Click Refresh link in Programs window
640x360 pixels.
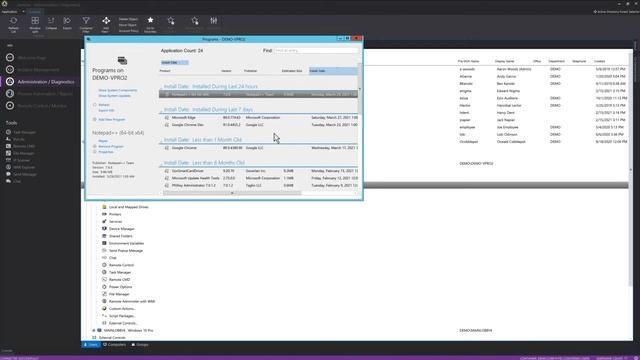(104, 105)
